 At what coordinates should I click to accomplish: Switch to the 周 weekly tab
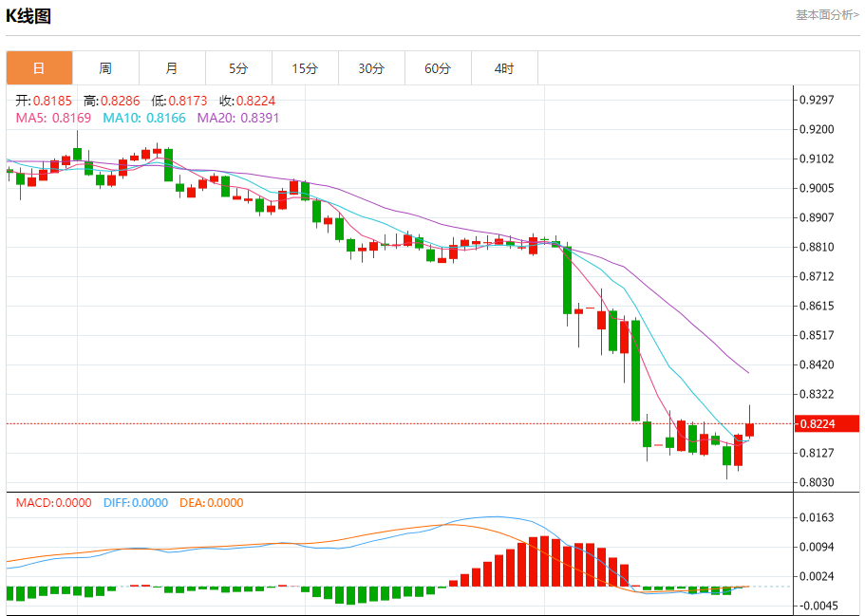pyautogui.click(x=105, y=67)
